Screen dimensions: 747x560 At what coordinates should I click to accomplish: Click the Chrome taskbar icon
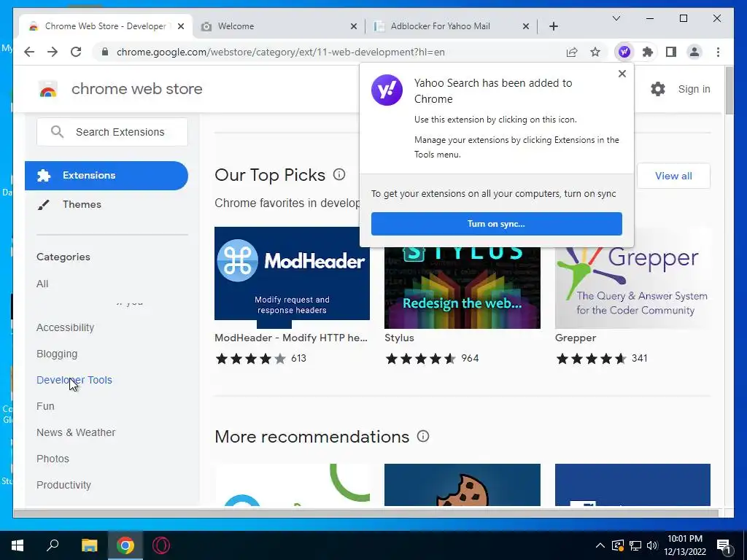(x=125, y=545)
